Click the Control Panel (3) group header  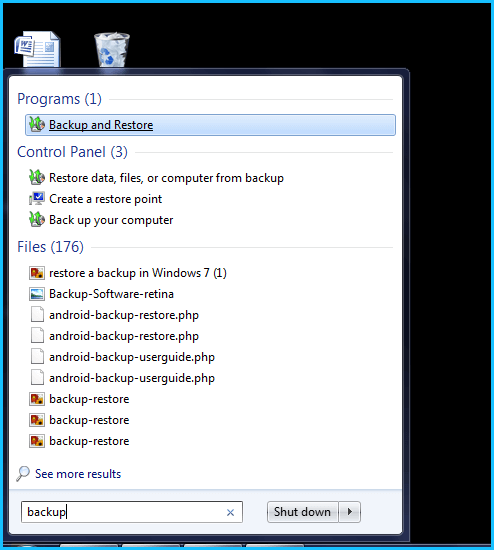[72, 152]
